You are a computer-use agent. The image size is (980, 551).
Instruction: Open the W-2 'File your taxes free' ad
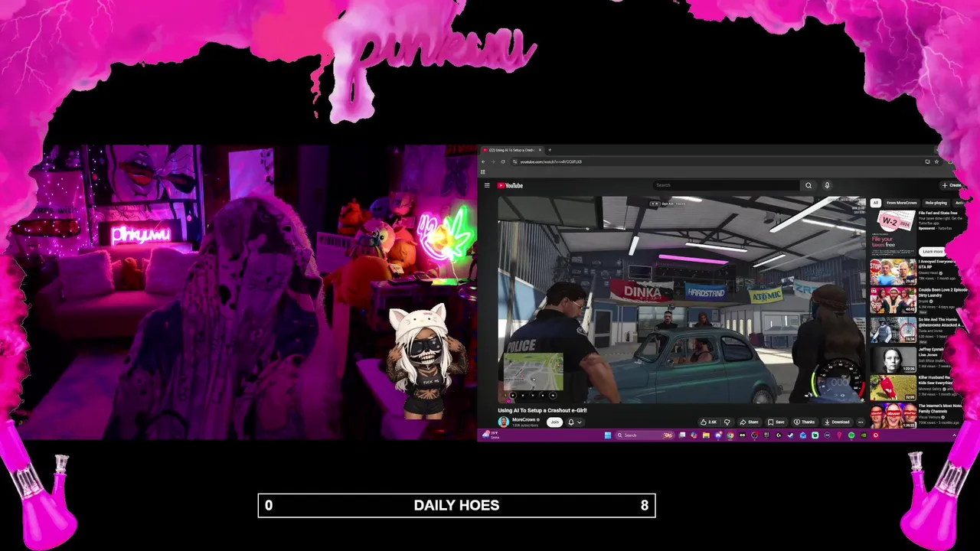[x=893, y=233]
